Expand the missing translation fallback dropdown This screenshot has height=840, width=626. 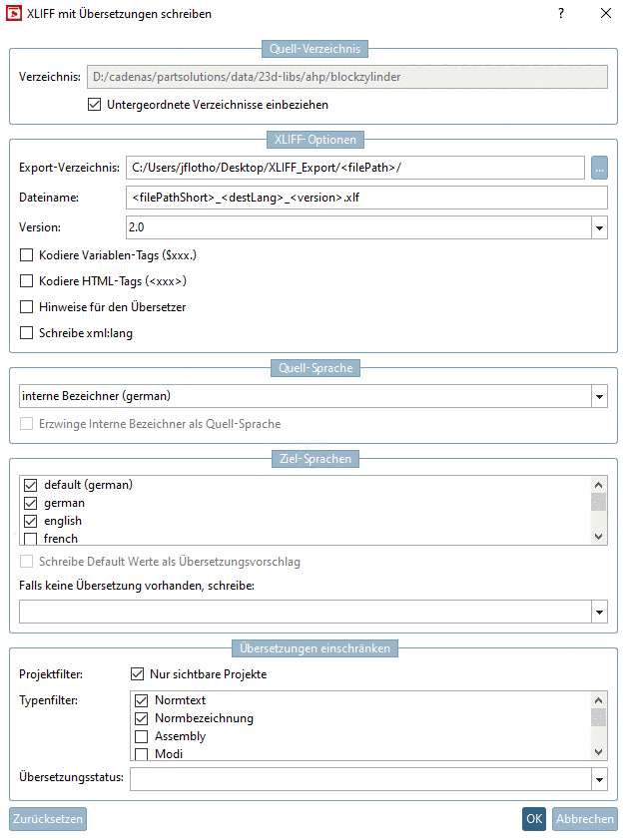pyautogui.click(x=598, y=612)
